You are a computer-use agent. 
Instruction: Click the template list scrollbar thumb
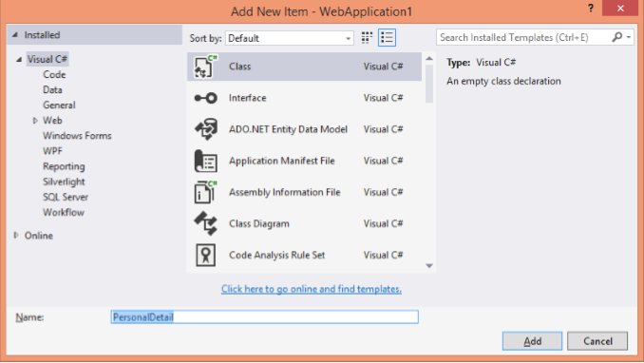[429, 84]
